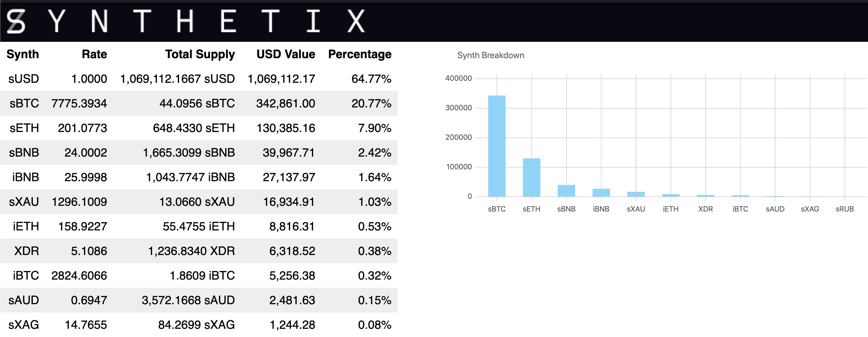Viewport: 868px width, 337px height.
Task: Click the iBTC rate value 2824.6066
Action: click(x=79, y=276)
